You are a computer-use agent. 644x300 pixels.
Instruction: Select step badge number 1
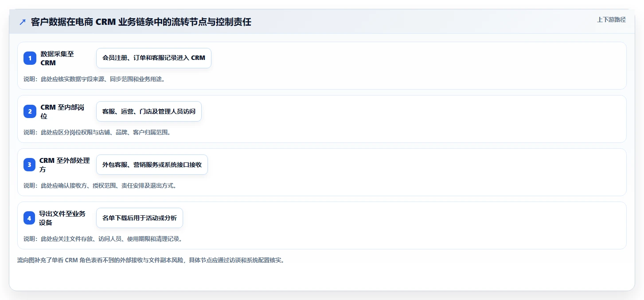[30, 58]
